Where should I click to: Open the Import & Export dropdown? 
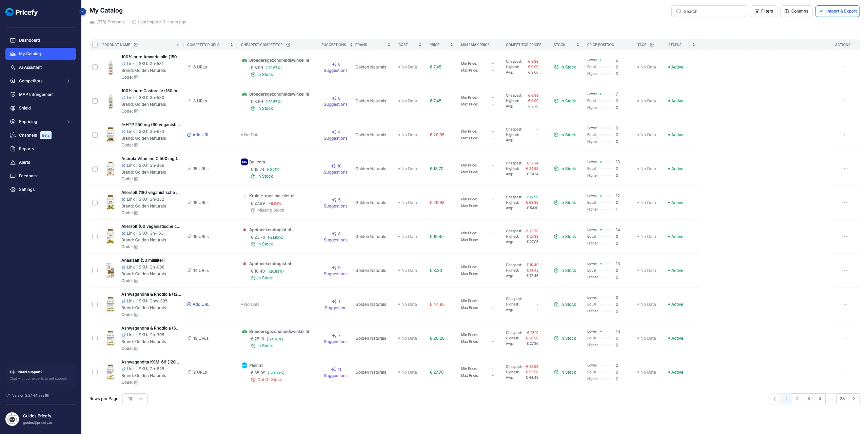(x=837, y=11)
